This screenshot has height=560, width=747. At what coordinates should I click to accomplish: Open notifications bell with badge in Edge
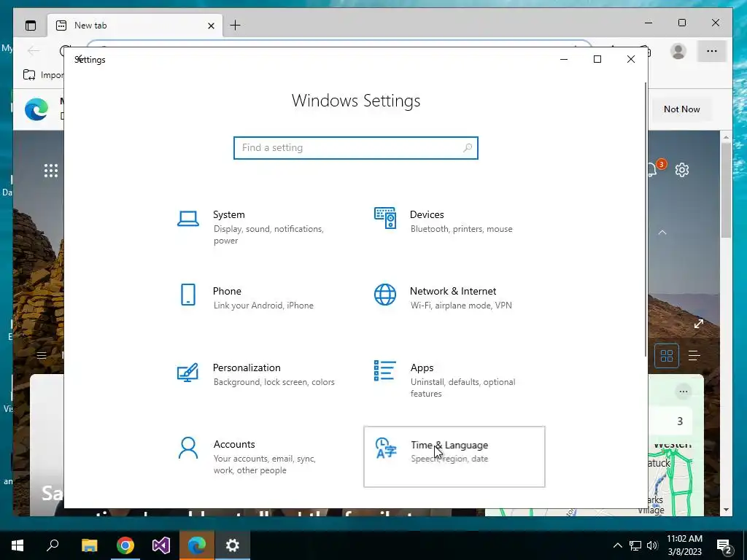[x=654, y=168]
